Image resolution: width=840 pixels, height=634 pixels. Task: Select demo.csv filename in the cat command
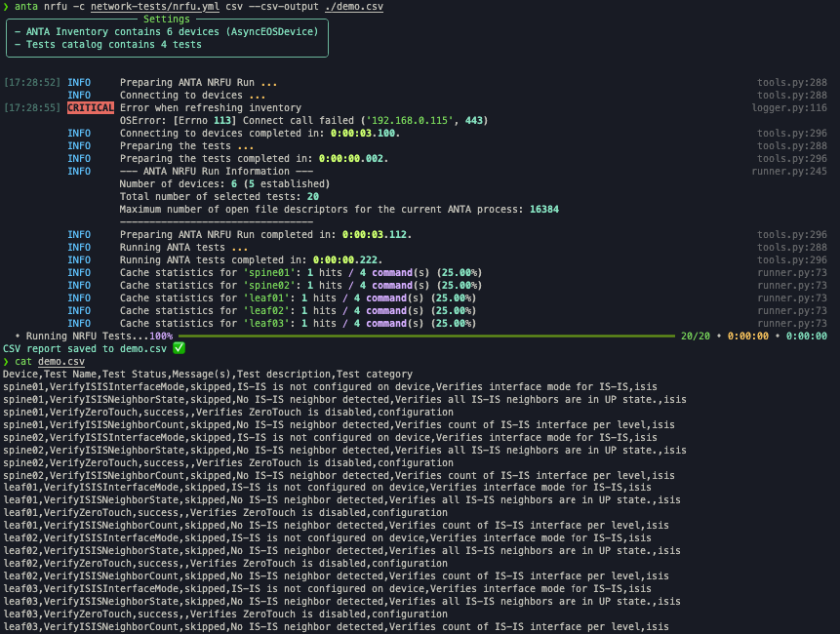(61, 361)
